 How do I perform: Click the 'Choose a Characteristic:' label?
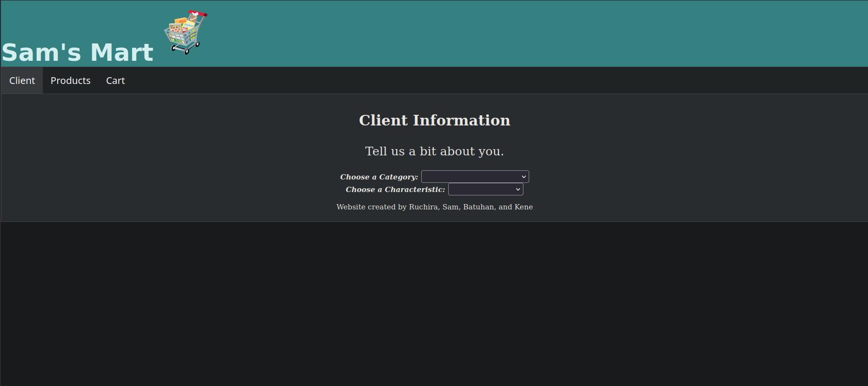tap(395, 190)
